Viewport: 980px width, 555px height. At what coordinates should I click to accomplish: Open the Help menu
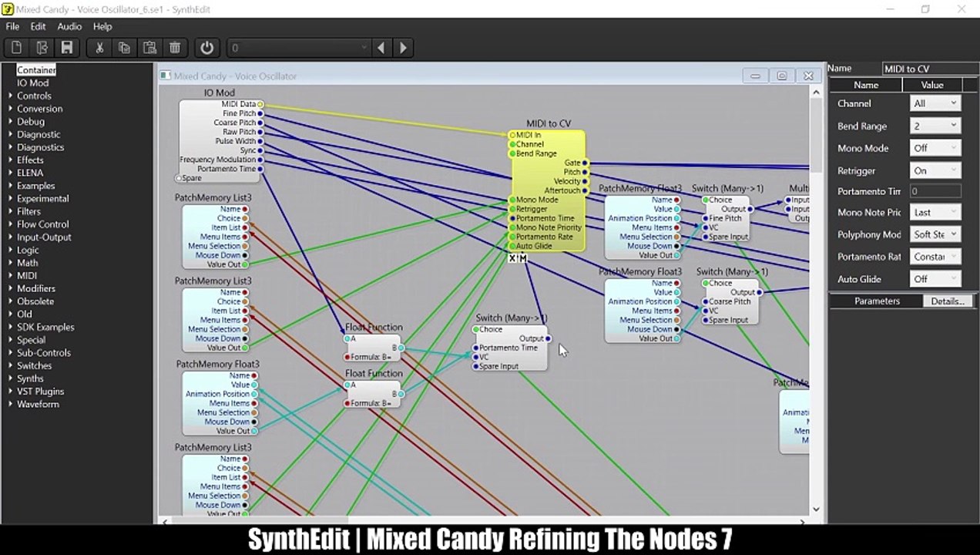point(102,26)
